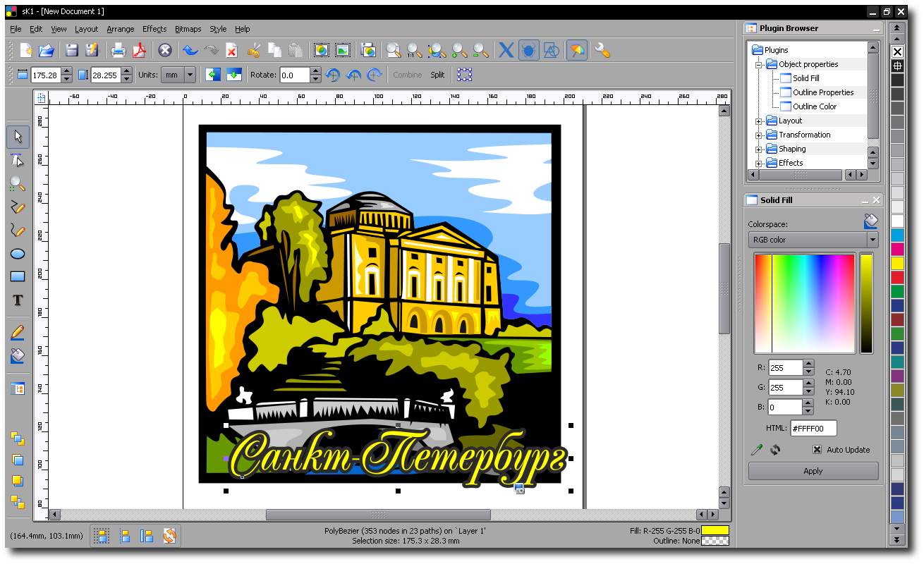Viewport: 924px width, 564px height.
Task: Open preferences with the wrench icon
Action: click(x=602, y=50)
